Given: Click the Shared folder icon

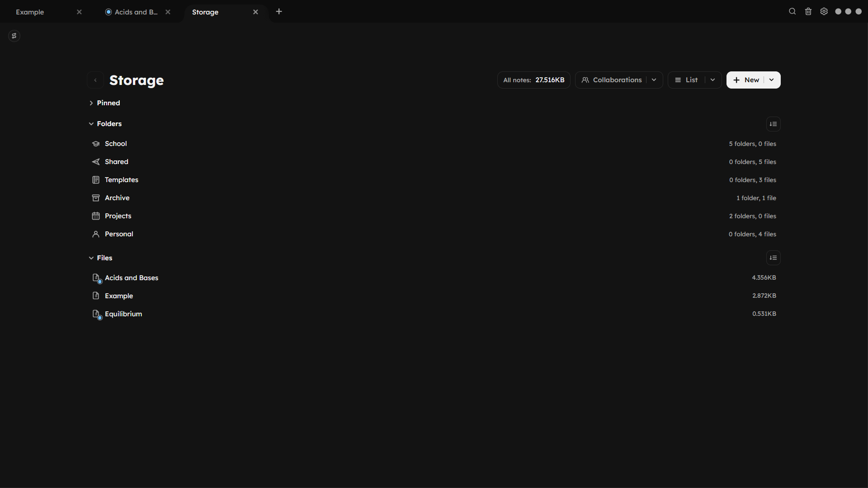Looking at the screenshot, I should click(x=96, y=162).
